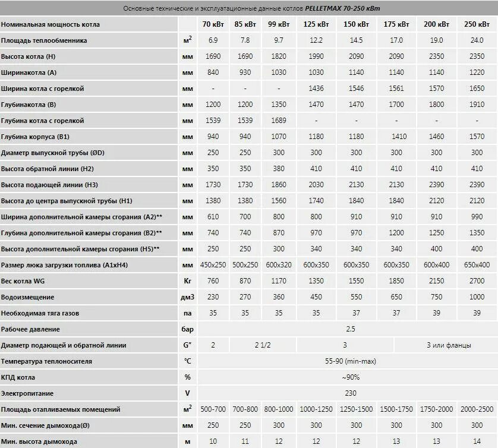Select the "70 кВт" column header
This screenshot has height=448, width=498.
213,24
